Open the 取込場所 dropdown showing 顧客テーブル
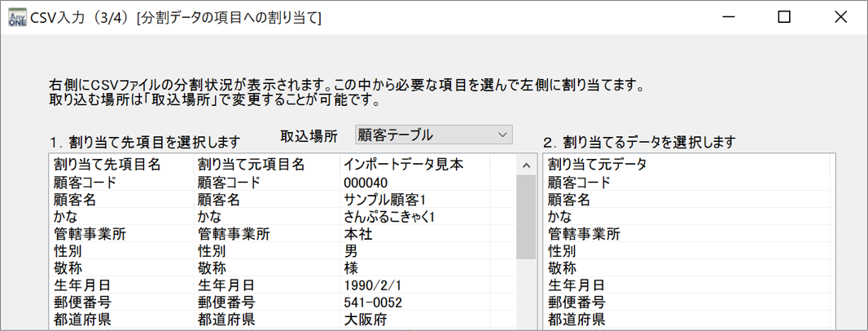Viewport: 868px width, 331px height. [433, 135]
